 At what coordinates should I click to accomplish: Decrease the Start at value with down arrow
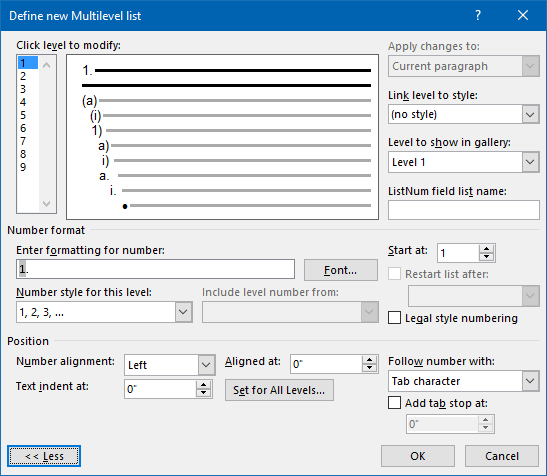click(x=486, y=257)
